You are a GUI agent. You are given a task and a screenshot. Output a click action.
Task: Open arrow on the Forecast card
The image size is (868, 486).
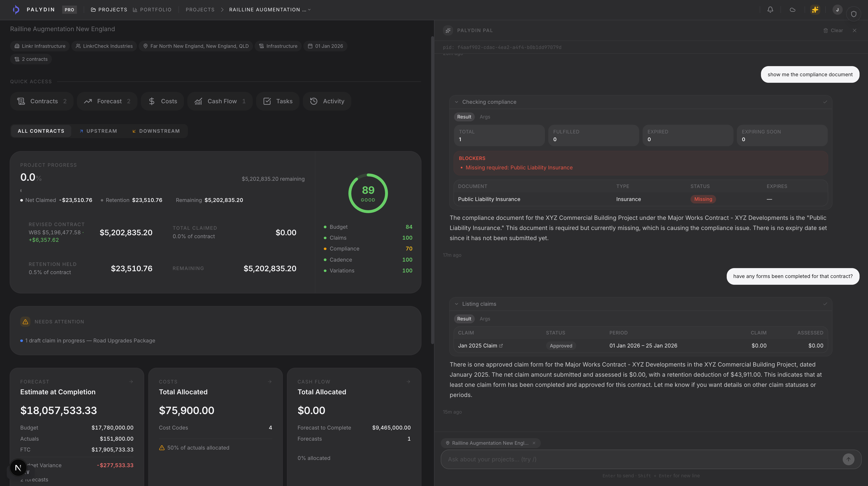pyautogui.click(x=131, y=382)
